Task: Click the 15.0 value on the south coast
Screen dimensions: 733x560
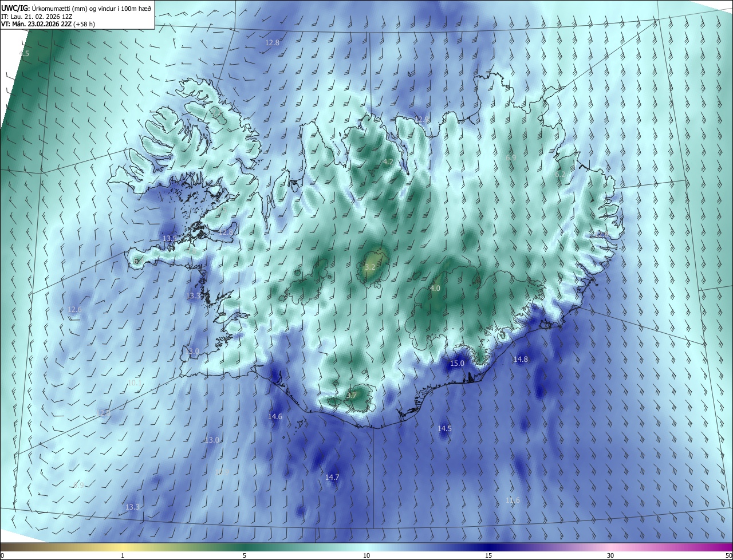Action: [x=457, y=363]
